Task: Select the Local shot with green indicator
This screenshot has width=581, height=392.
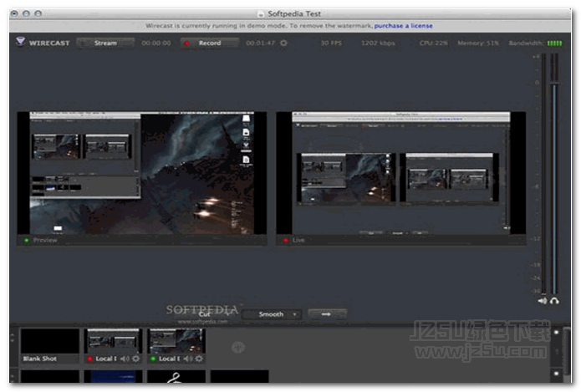Action: point(176,345)
